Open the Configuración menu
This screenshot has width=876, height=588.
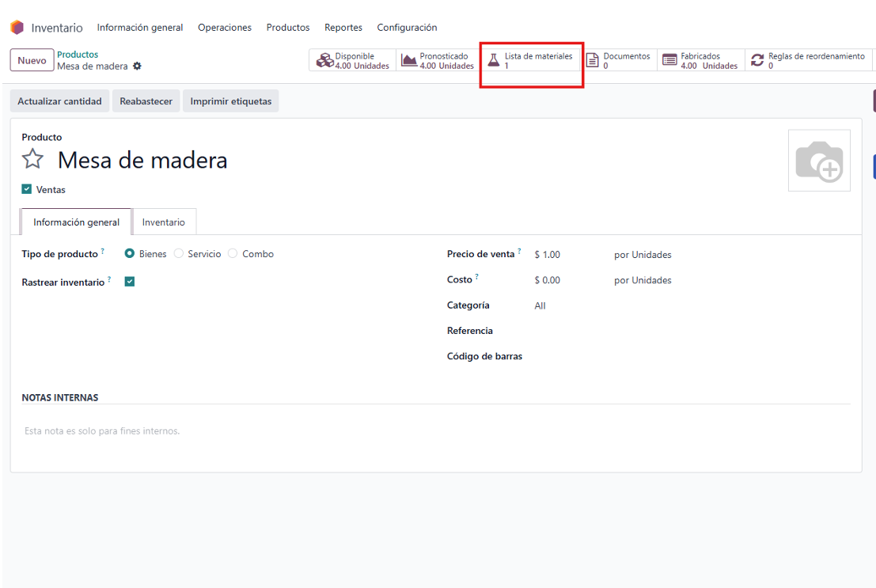(407, 28)
